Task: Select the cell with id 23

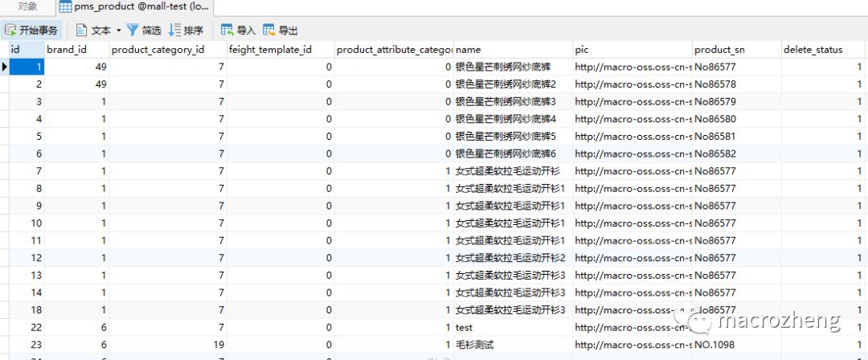Action: [x=27, y=345]
